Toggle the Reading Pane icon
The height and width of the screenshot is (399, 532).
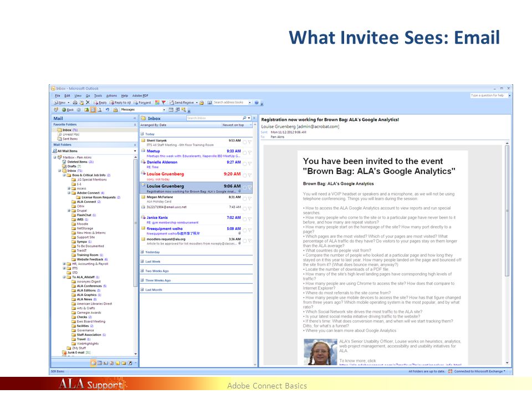click(x=93, y=110)
